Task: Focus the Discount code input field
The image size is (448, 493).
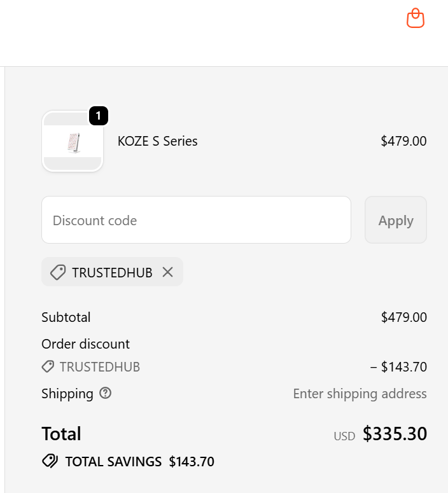Action: click(196, 220)
